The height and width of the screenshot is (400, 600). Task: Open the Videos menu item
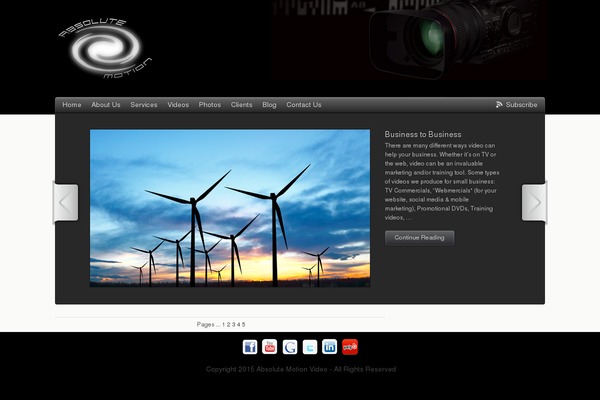[x=178, y=104]
